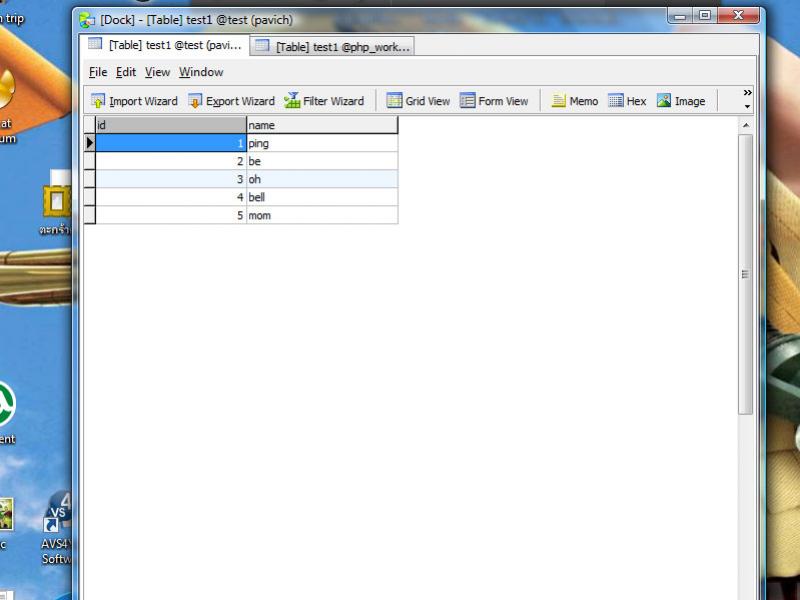Screen dimensions: 800x600
Task: Select the AVS4YOU desktop shortcut
Action: point(57,529)
